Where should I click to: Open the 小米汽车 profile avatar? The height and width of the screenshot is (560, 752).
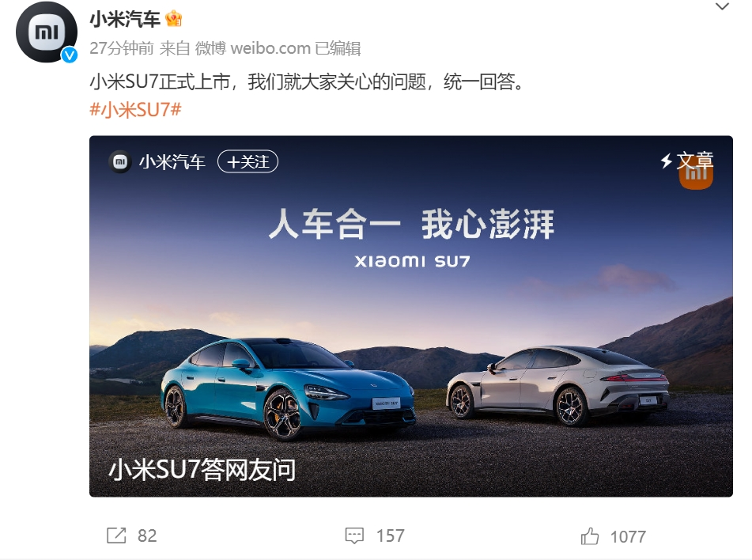[x=47, y=32]
